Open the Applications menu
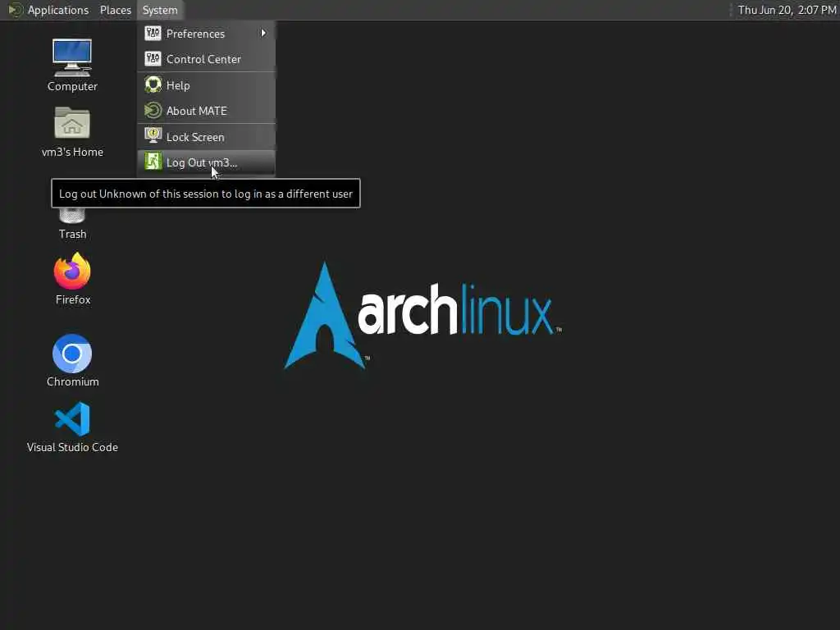The height and width of the screenshot is (630, 840). tap(58, 10)
